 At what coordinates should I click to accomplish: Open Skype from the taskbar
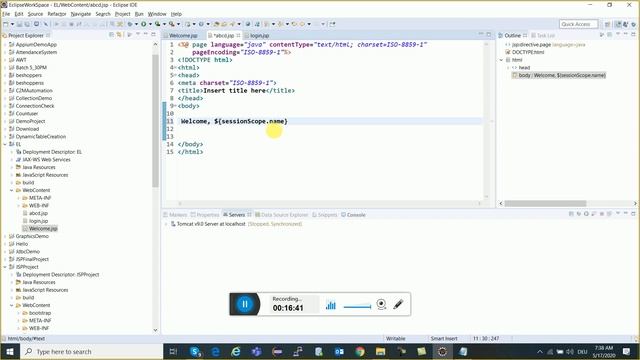[x=195, y=351]
